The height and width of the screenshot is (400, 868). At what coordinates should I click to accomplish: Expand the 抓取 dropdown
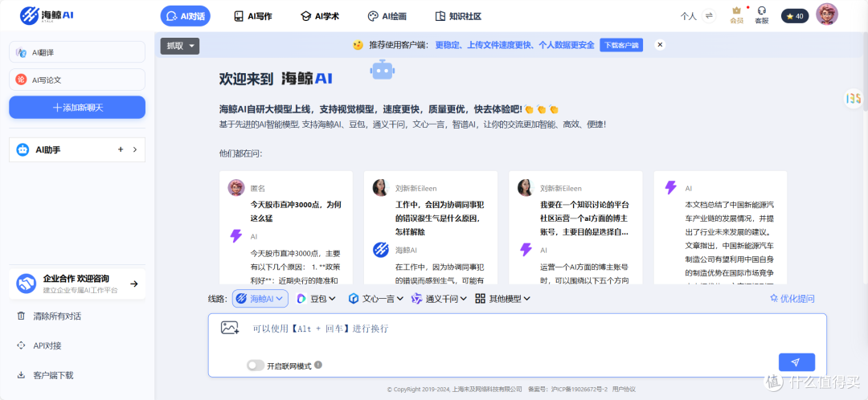[180, 46]
